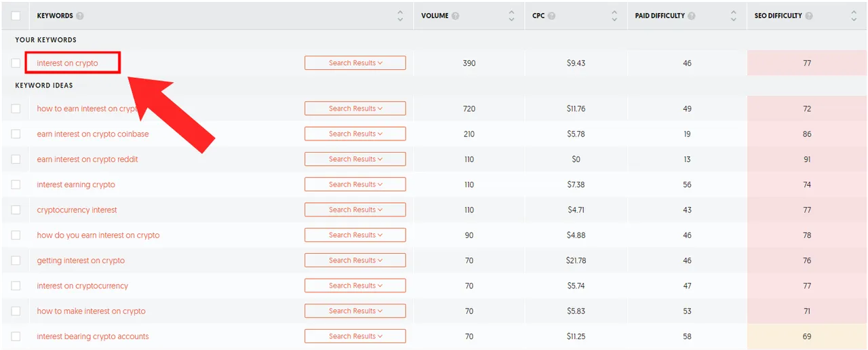The width and height of the screenshot is (868, 350).
Task: Click the paid difficulty value 19
Action: pos(688,134)
